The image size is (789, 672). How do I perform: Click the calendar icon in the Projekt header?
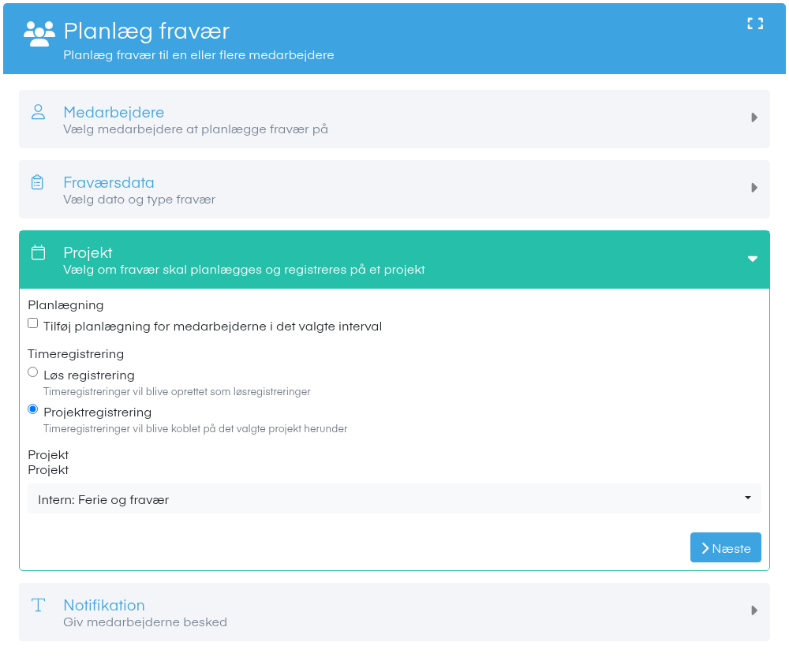38,252
